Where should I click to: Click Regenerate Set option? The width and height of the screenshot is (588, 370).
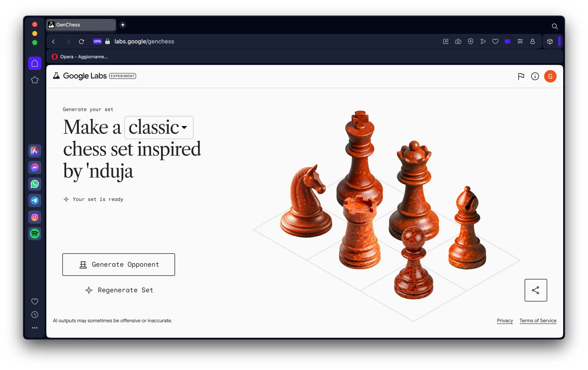119,290
